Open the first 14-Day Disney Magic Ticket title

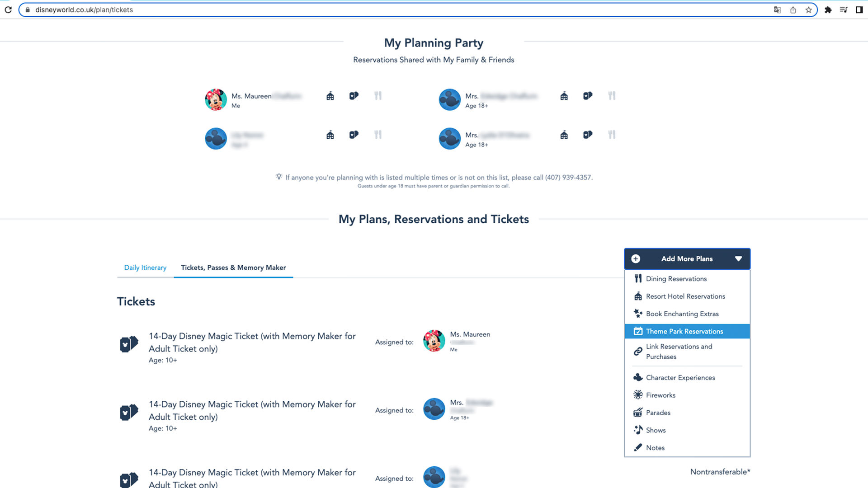pos(252,343)
